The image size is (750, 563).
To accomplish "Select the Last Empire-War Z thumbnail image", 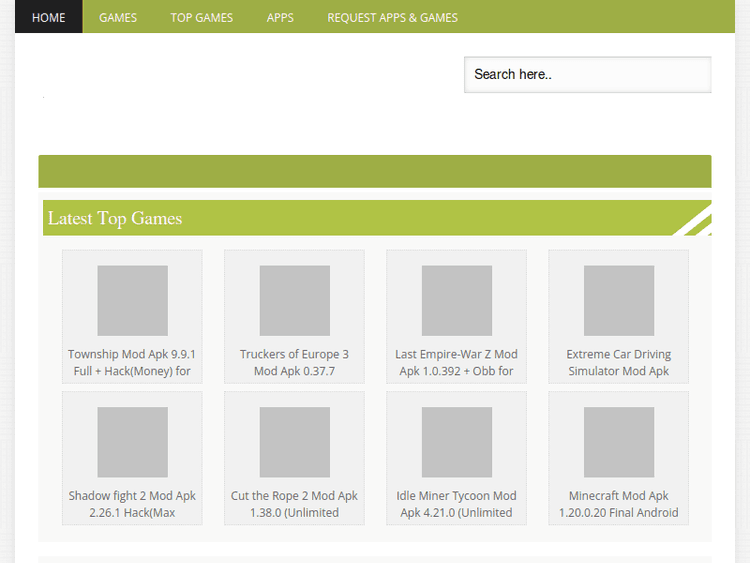I will [456, 300].
